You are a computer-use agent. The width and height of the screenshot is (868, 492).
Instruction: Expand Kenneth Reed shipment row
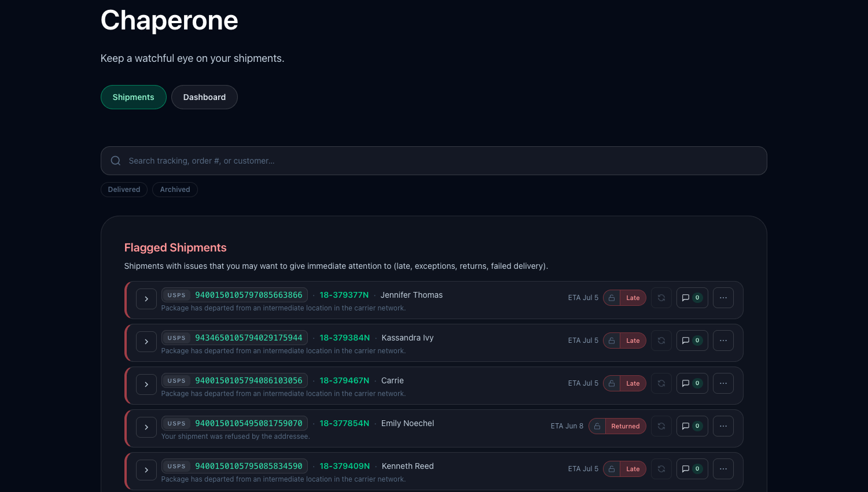(x=146, y=470)
